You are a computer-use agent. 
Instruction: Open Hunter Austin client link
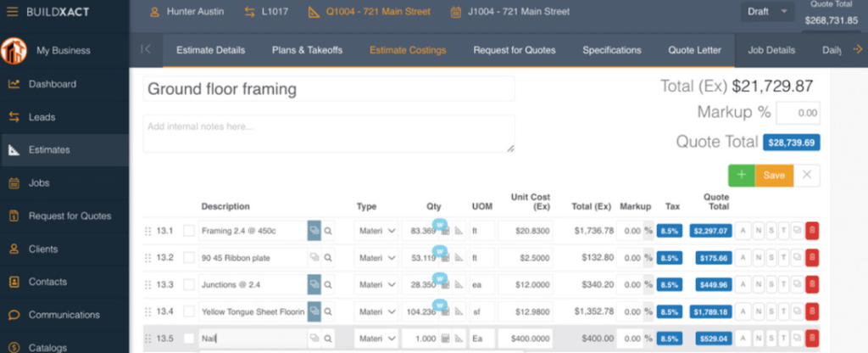click(x=186, y=12)
